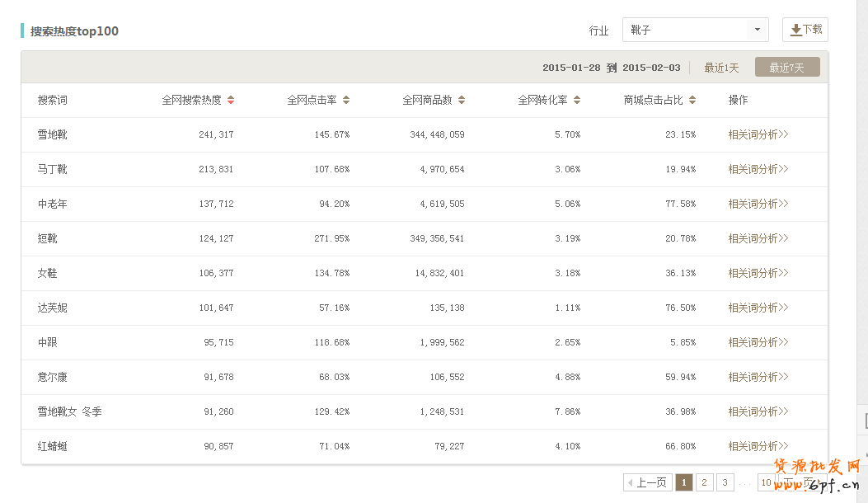Open 相关词分析 for 雪地靴
The image size is (868, 503).
click(758, 134)
